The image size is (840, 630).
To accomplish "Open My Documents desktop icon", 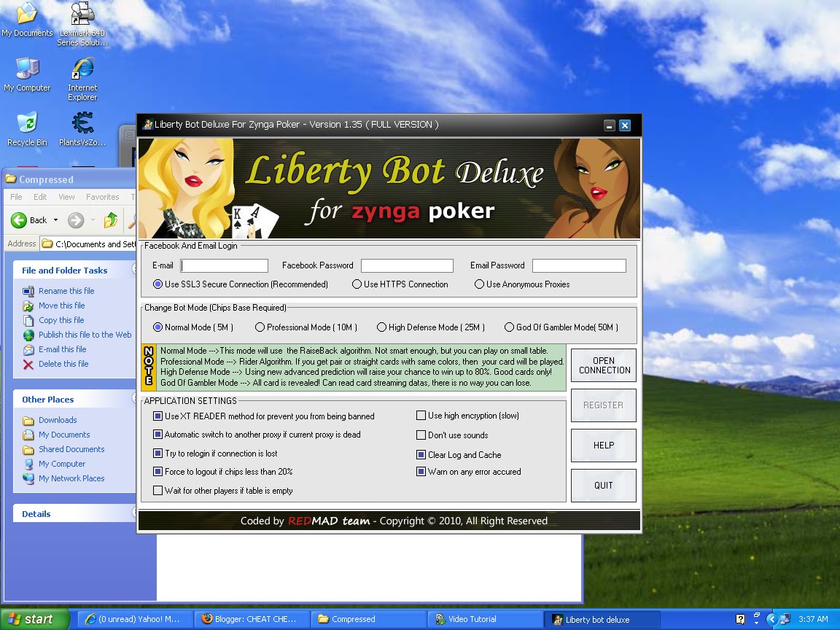I will (x=27, y=19).
